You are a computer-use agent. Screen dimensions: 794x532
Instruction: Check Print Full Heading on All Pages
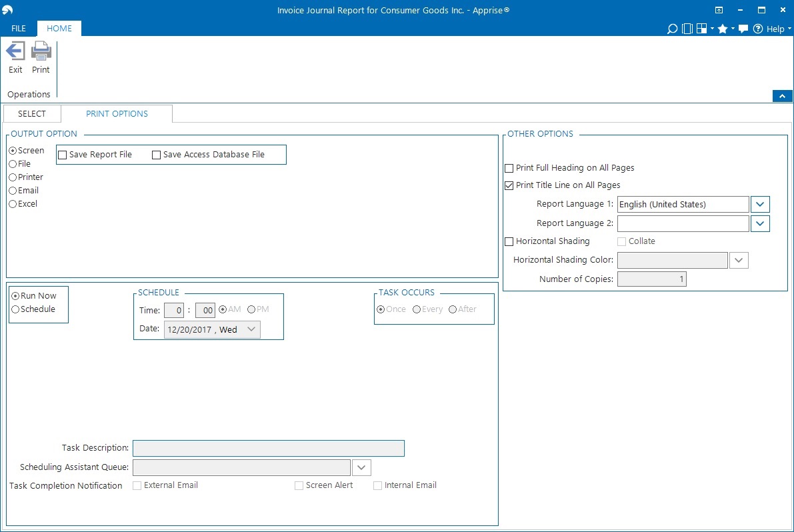(x=509, y=168)
